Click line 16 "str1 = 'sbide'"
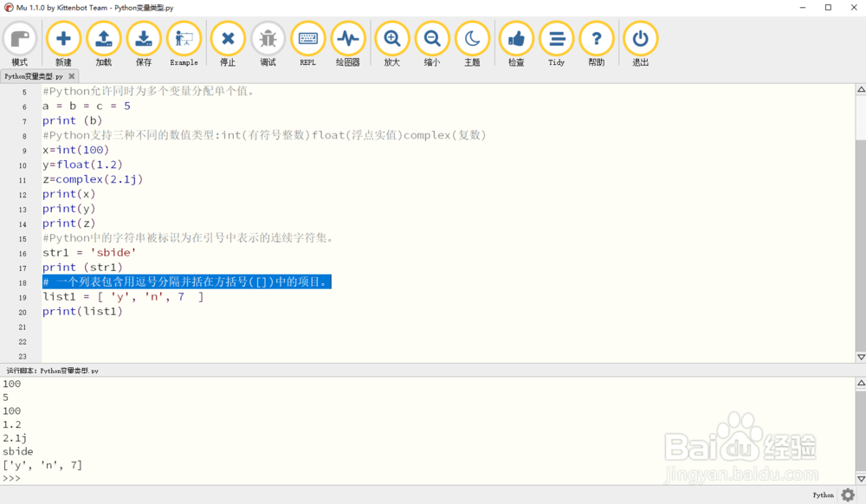Viewport: 866px width, 504px height. tap(89, 252)
